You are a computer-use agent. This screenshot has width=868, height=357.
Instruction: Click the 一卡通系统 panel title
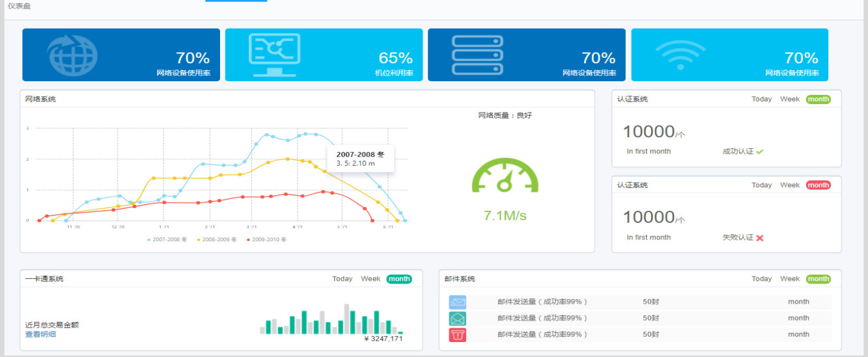[x=44, y=279]
